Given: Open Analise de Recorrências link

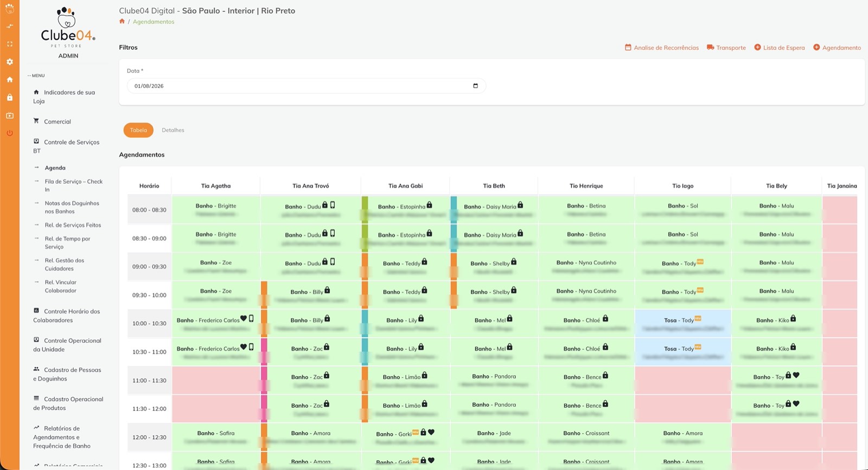Looking at the screenshot, I should [x=666, y=48].
